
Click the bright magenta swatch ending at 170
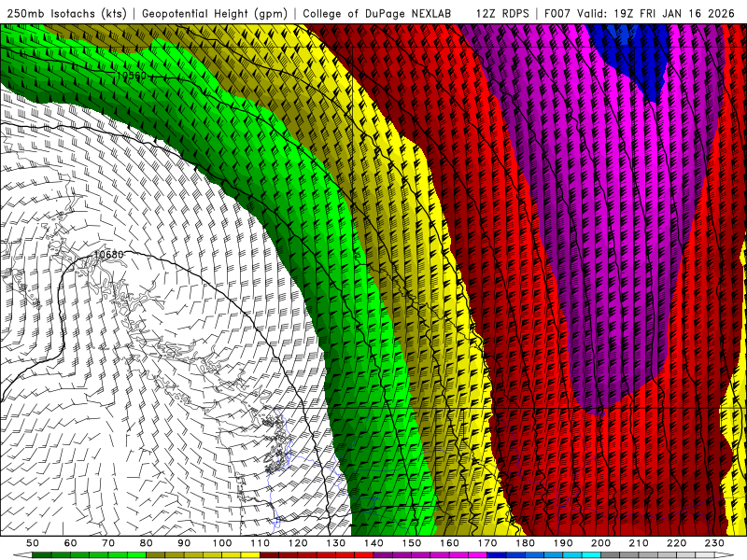477,555
